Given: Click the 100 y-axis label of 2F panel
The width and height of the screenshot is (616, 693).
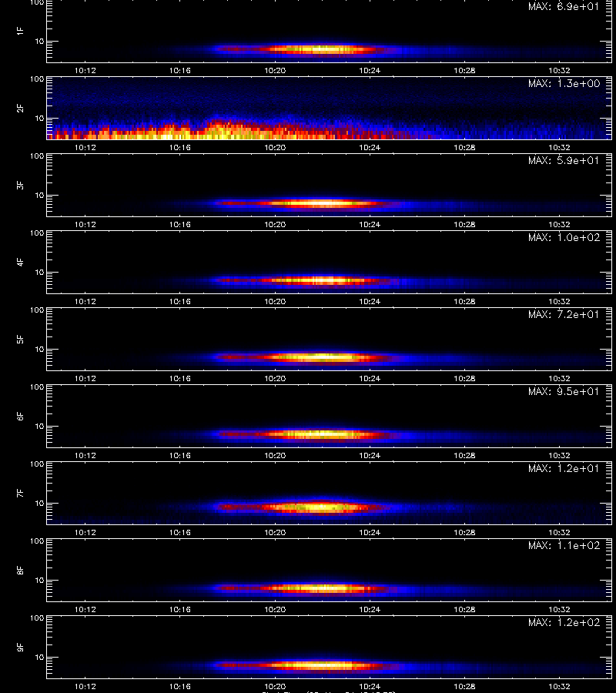Looking at the screenshot, I should [x=37, y=79].
